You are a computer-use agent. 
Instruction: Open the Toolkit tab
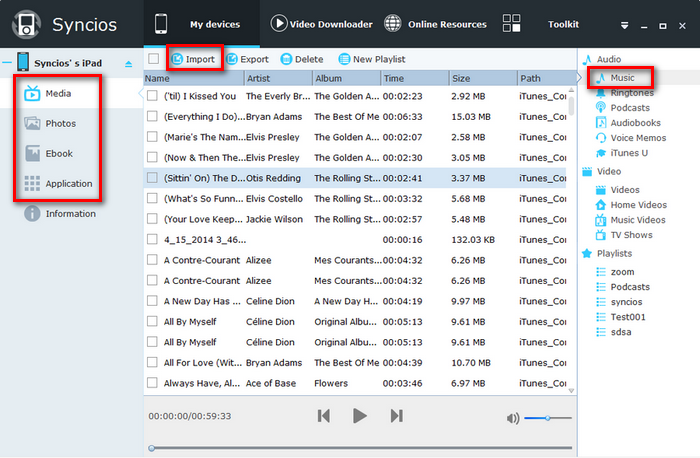tap(563, 24)
